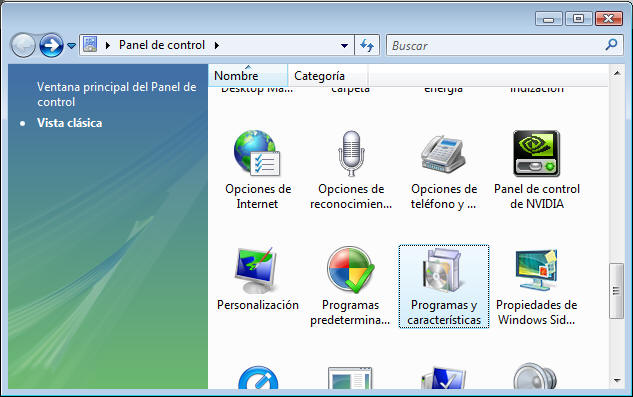Open the Programas y características icon
This screenshot has width=633, height=397.
click(x=443, y=270)
